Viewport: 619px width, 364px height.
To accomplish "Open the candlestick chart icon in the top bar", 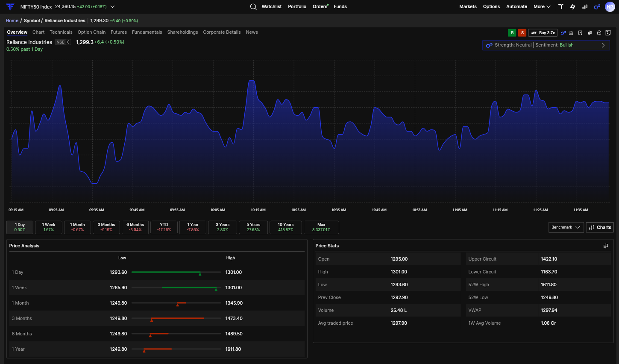I will tap(585, 7).
